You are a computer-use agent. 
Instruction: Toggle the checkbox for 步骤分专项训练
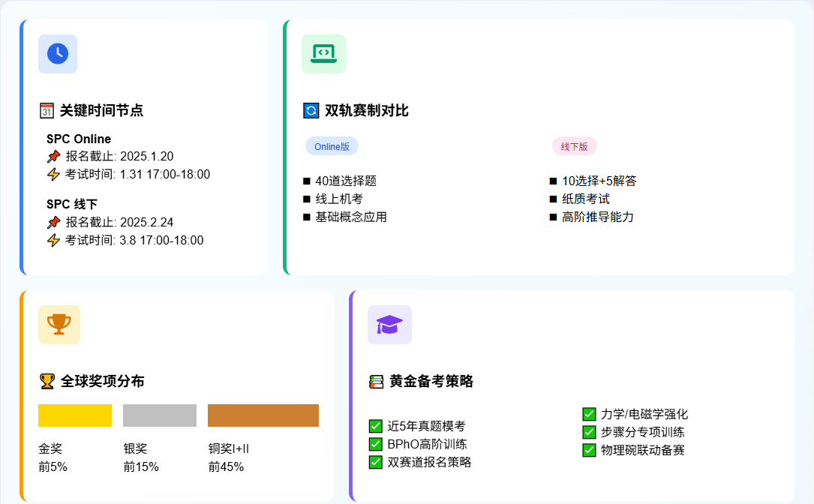589,432
